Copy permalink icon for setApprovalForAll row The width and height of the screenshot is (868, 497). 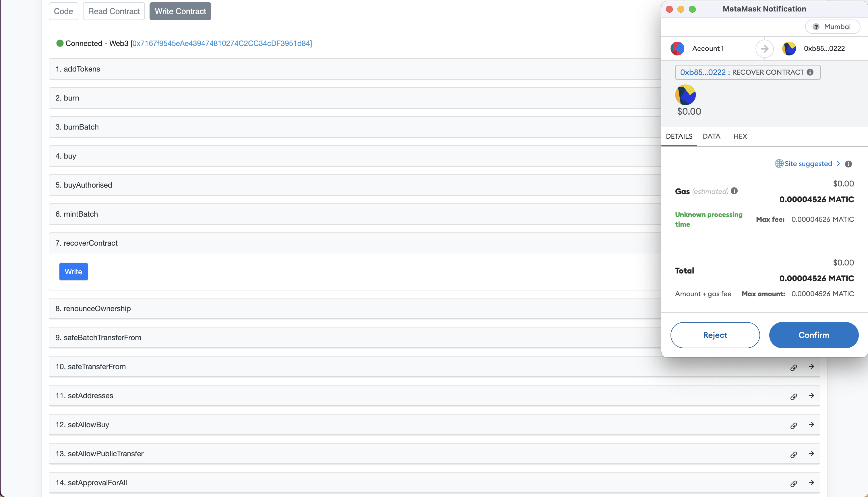point(794,483)
